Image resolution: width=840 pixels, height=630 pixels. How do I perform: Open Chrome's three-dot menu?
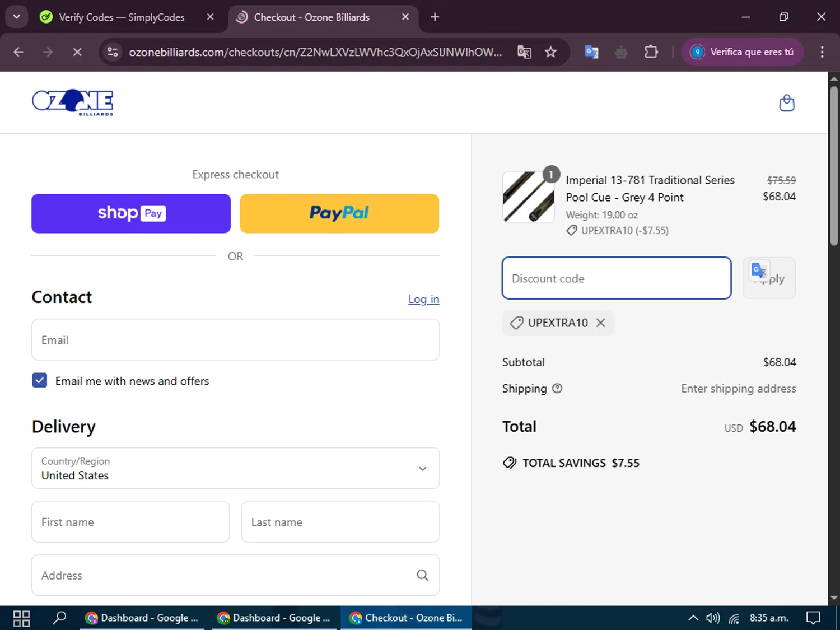point(822,52)
